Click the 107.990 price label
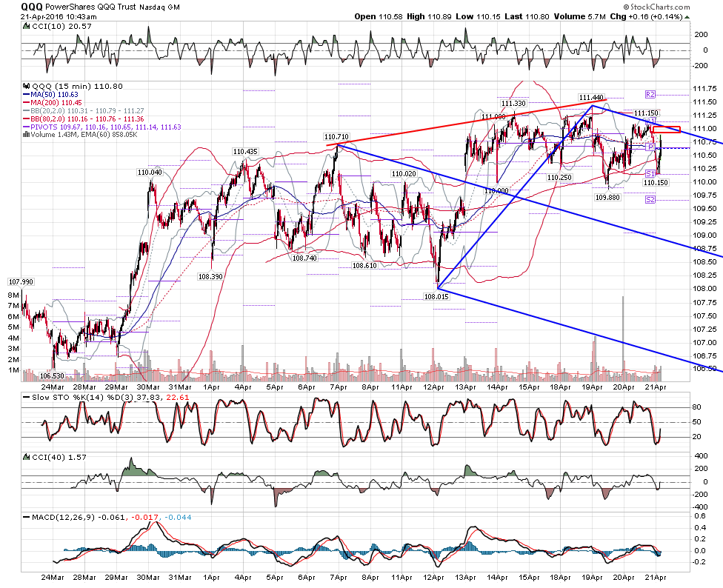723x588 pixels. [x=21, y=281]
